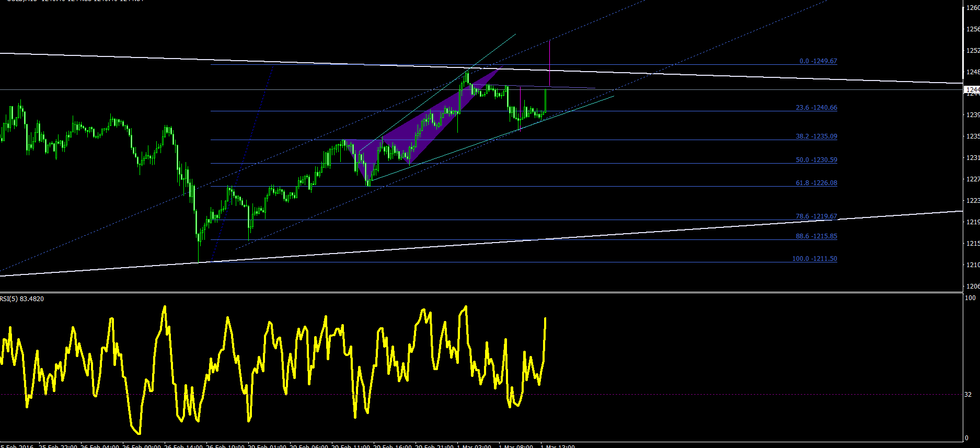
Task: Click the 1256 price axis label
Action: click(973, 29)
